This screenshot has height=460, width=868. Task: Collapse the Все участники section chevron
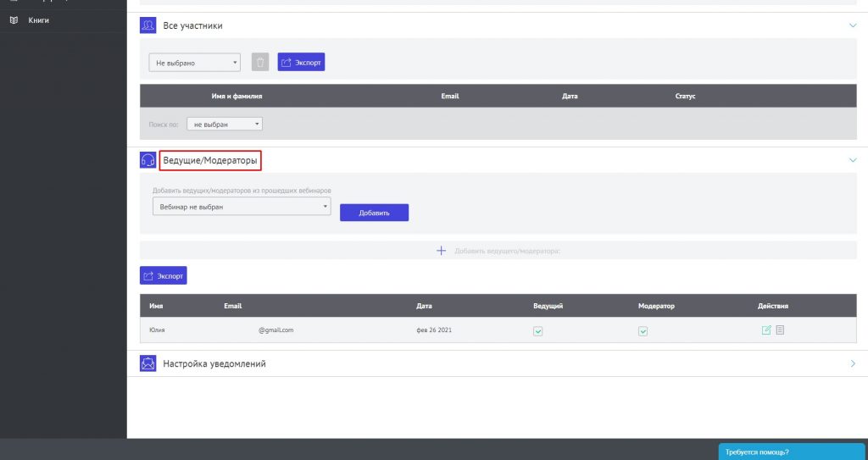point(853,25)
